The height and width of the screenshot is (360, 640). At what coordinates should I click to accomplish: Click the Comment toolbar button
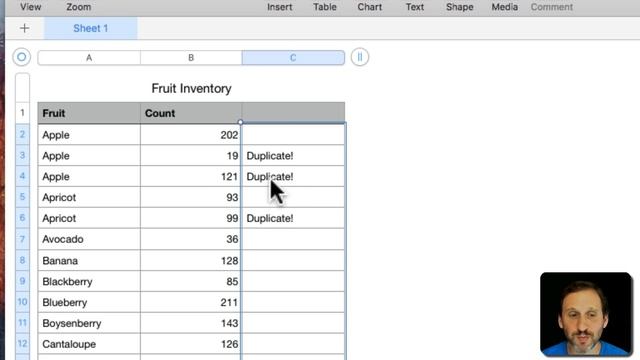point(552,7)
